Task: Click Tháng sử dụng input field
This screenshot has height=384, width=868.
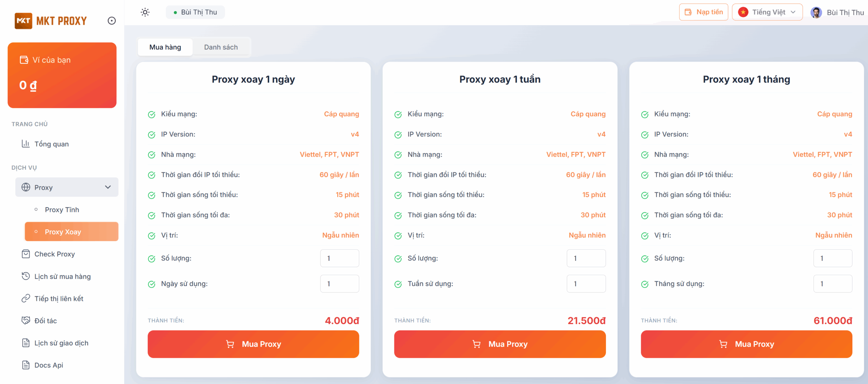Action: [832, 284]
